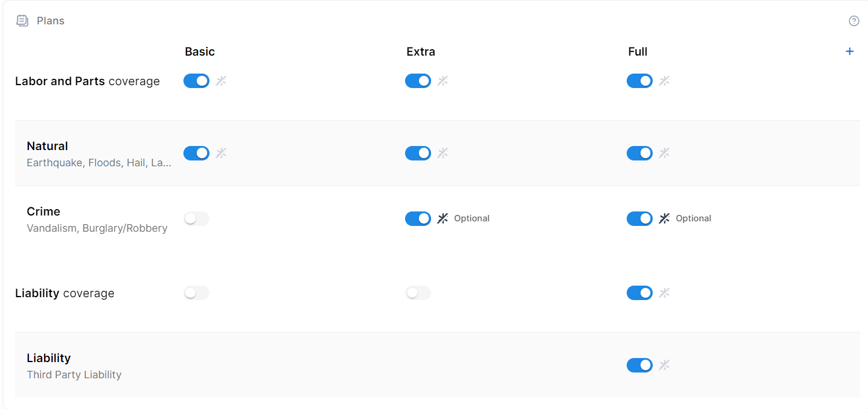Viewport: 868px width, 409px height.
Task: Click the plus icon to add plan
Action: pos(849,52)
